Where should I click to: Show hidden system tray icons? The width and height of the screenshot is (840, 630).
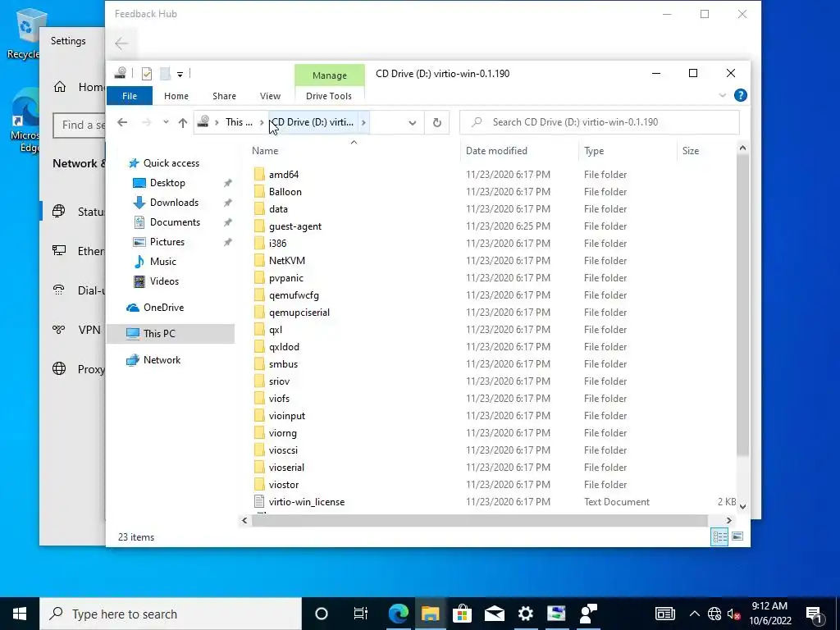[694, 614]
